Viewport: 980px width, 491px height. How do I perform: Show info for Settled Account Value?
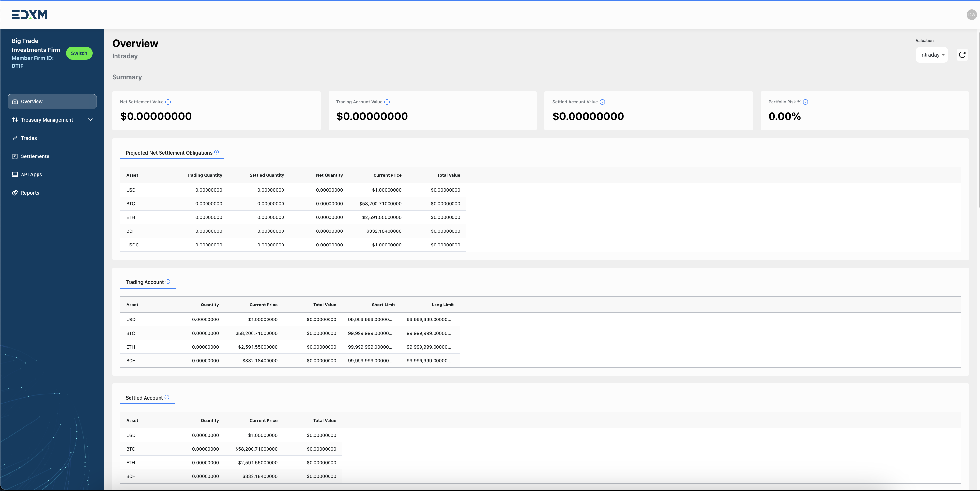point(602,102)
